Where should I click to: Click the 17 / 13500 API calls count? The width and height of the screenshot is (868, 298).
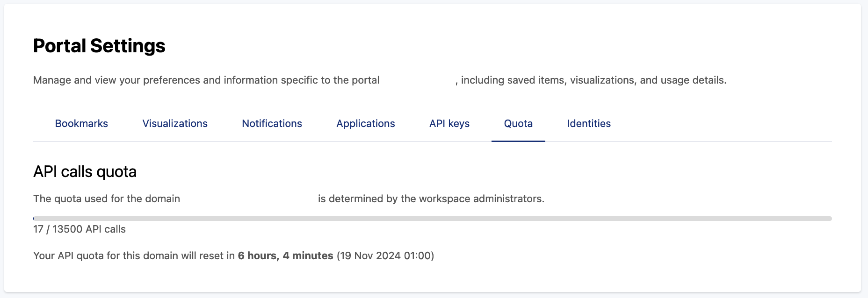point(80,229)
